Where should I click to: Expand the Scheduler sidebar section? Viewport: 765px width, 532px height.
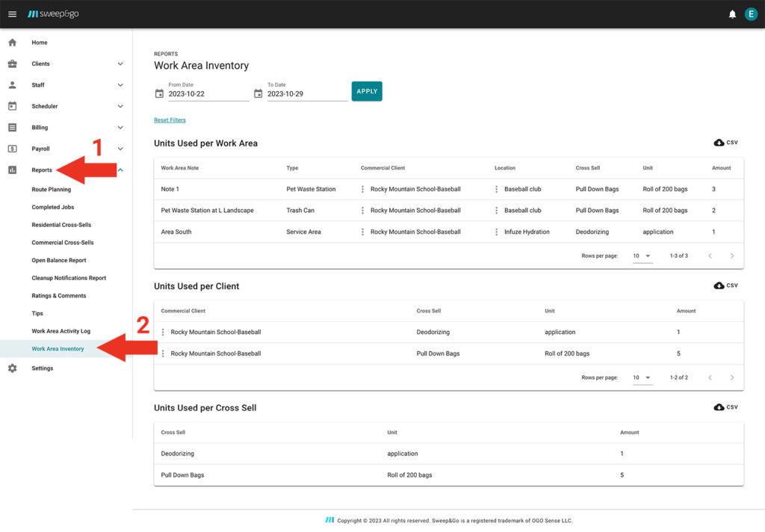pos(120,106)
